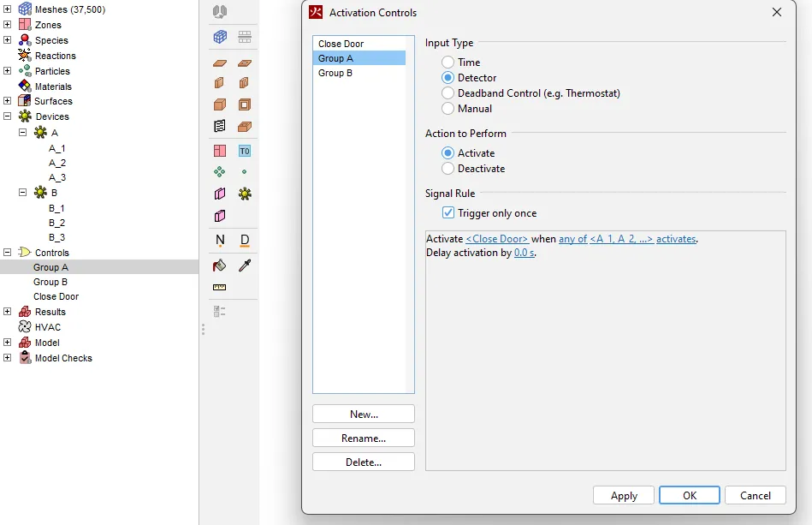Select the green particle cloud tool

coord(220,171)
